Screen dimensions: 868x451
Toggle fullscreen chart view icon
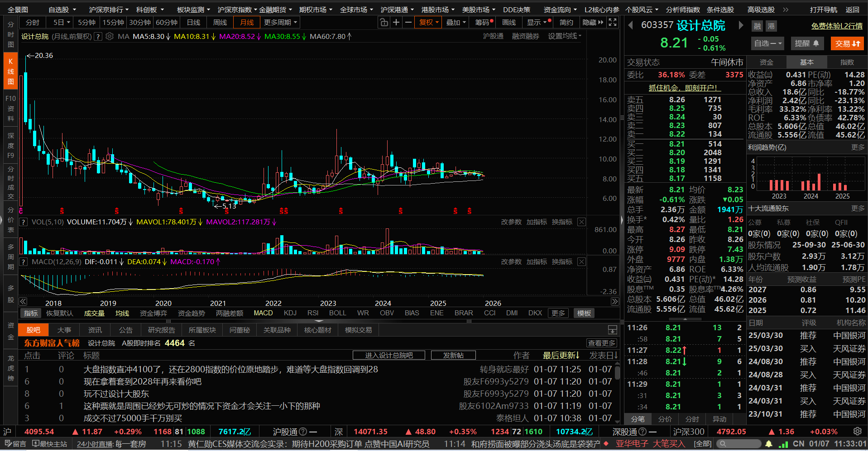(613, 22)
